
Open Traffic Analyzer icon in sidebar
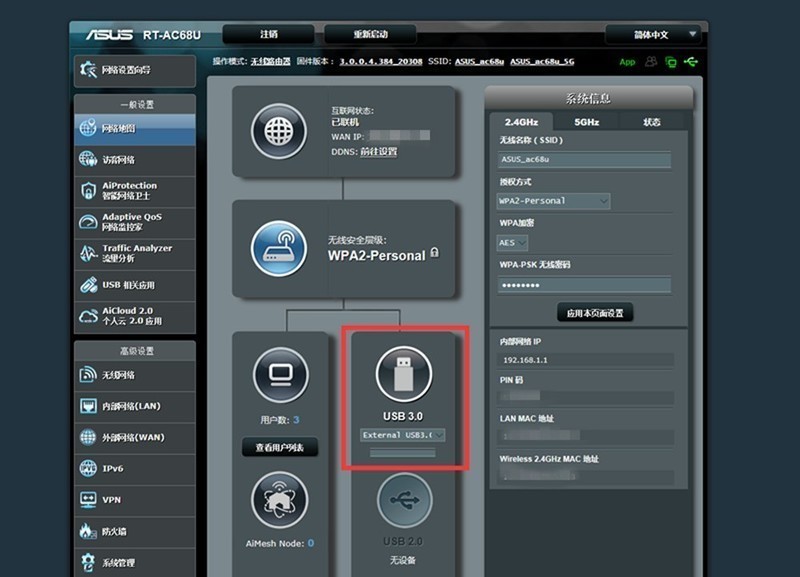[88, 254]
